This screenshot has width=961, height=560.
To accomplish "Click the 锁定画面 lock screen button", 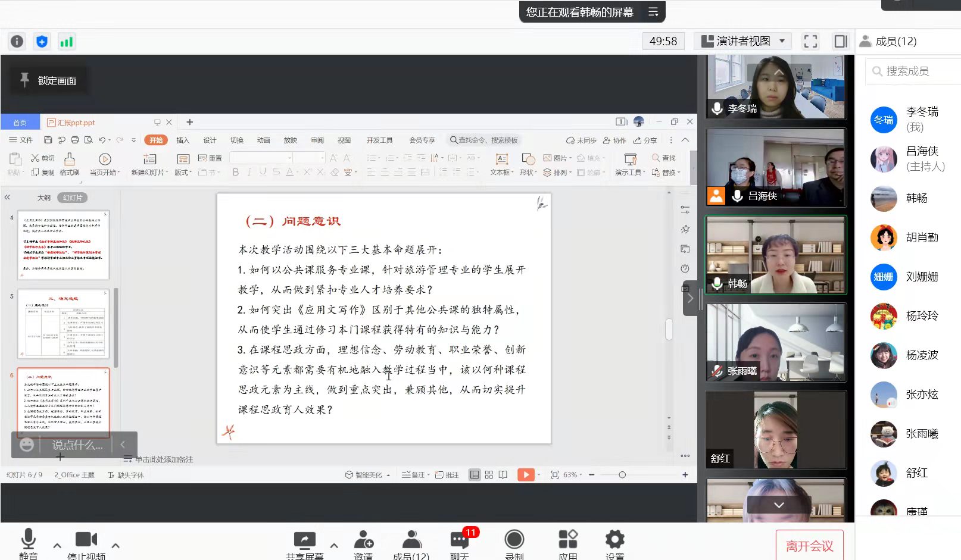I will 49,80.
